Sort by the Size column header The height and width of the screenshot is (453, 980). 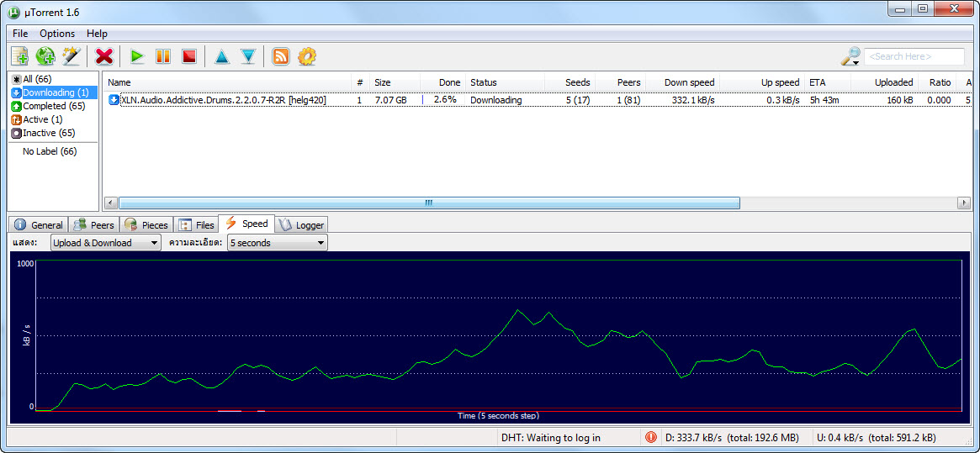395,82
